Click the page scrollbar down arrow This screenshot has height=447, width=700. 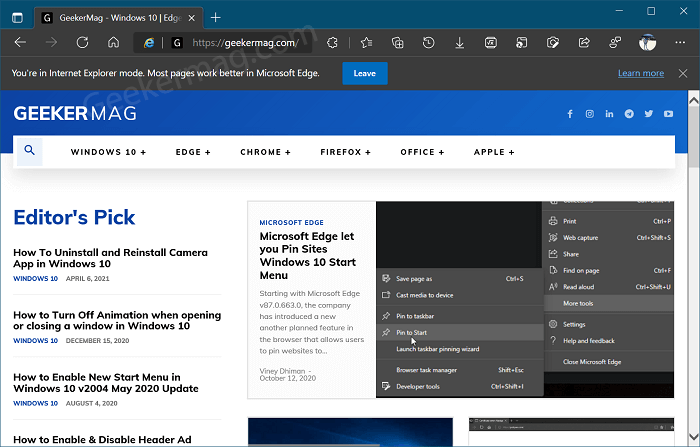click(694, 436)
